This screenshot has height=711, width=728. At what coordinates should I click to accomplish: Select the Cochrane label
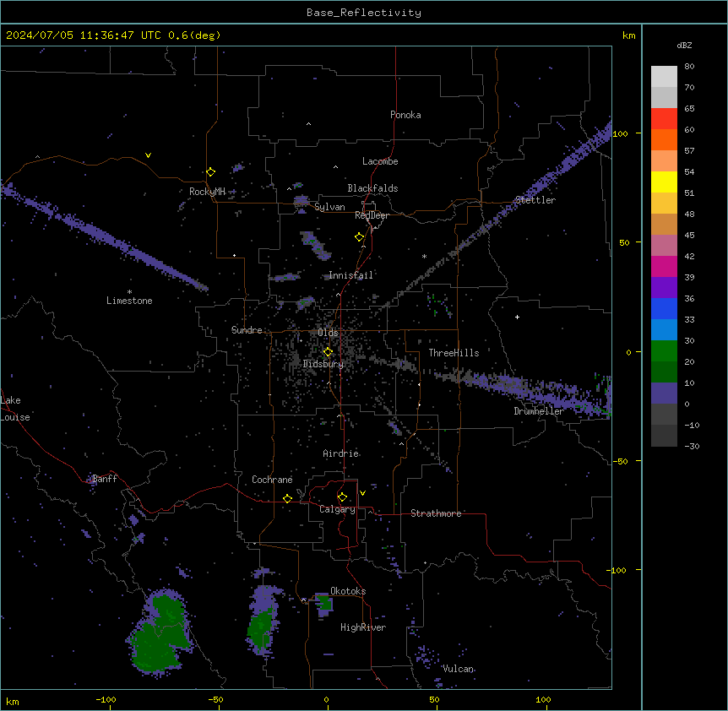272,480
